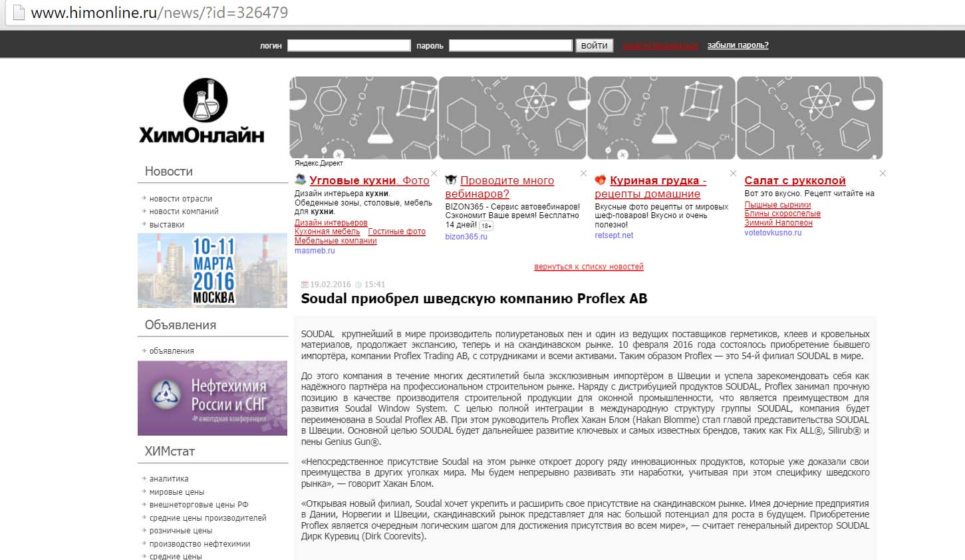The height and width of the screenshot is (560, 965).
Task: Click вернуться к списку новостей link
Action: [x=589, y=267]
